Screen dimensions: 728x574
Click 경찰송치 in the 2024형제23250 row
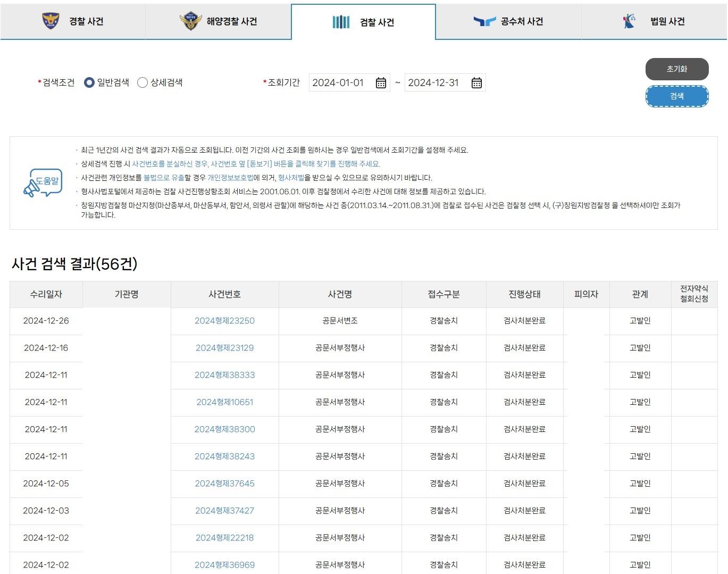[x=444, y=321]
